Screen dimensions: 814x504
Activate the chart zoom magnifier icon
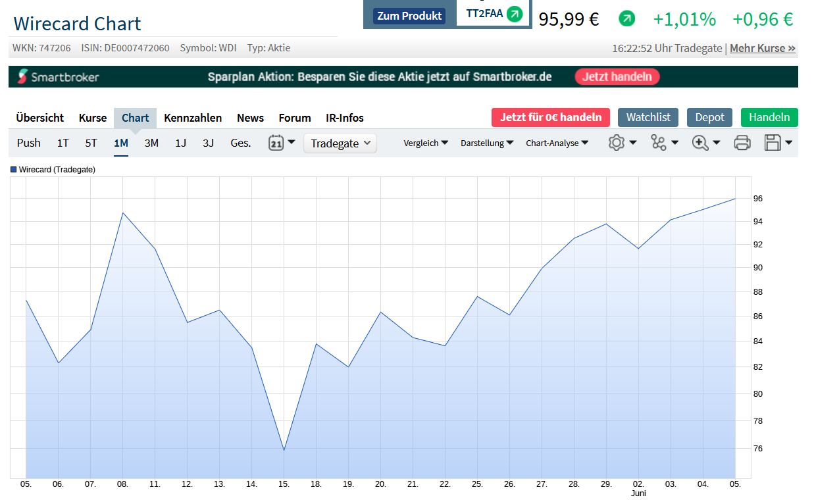[701, 142]
